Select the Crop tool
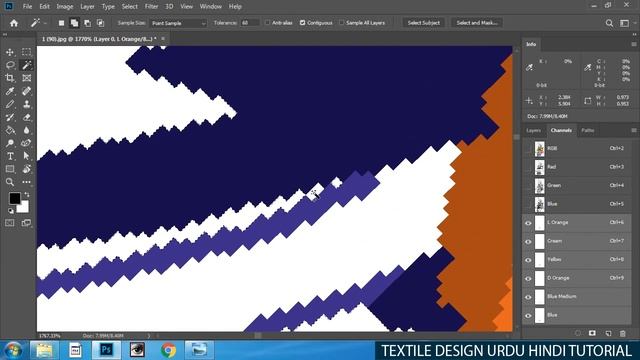 coord(10,78)
